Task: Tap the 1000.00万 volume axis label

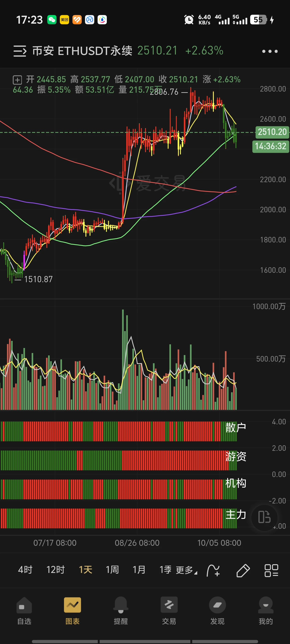Action: click(x=269, y=306)
